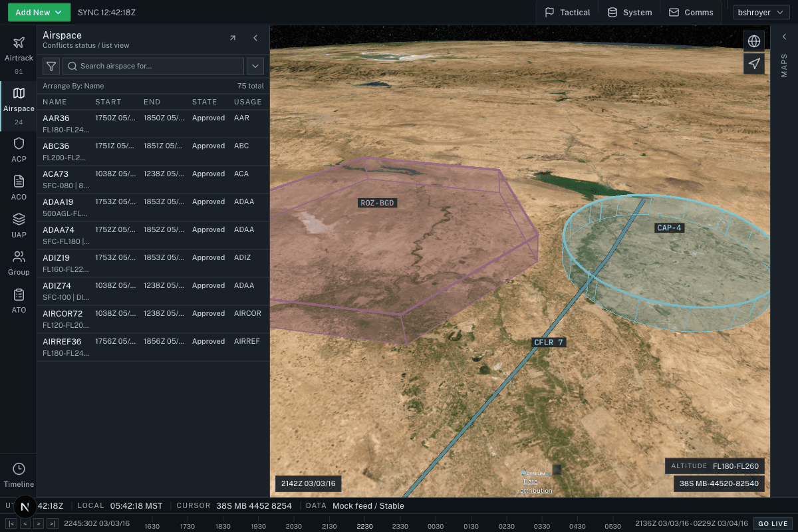Click the navigation arrow icon on map
The width and height of the screenshot is (798, 532).
click(754, 63)
